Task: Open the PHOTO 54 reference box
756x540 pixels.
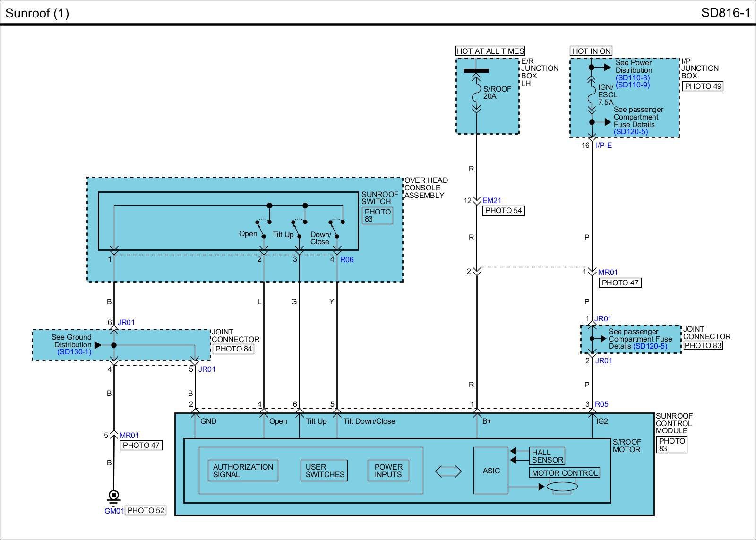Action: pos(503,211)
